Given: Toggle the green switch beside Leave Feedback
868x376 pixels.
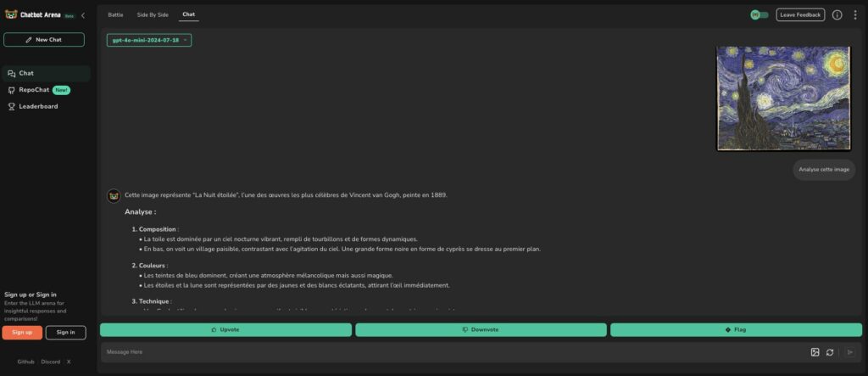Looking at the screenshot, I should tap(759, 14).
